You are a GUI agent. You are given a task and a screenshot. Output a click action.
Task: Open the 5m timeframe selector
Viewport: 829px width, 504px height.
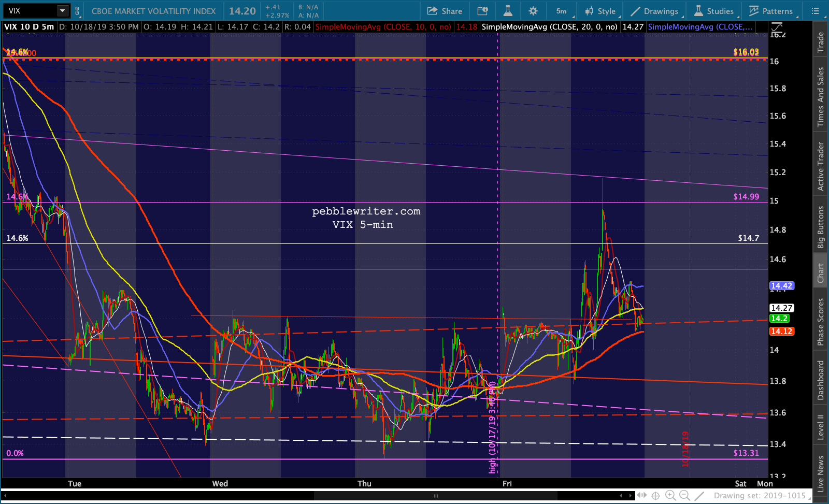(x=561, y=11)
